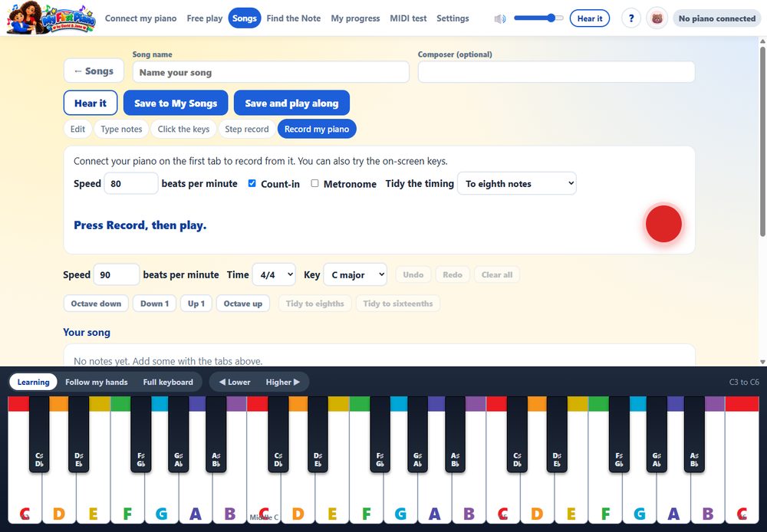
Task: Click the Song name input field
Action: pyautogui.click(x=271, y=72)
